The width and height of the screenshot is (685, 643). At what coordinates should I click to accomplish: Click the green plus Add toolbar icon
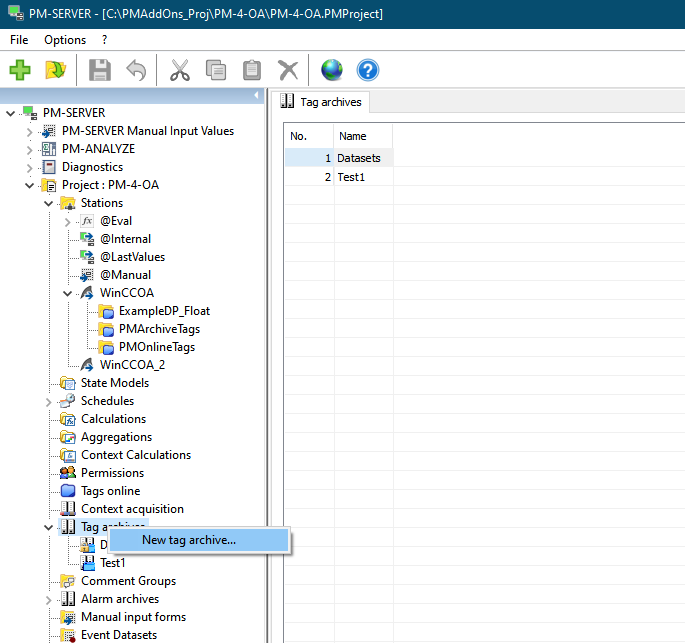pos(20,70)
